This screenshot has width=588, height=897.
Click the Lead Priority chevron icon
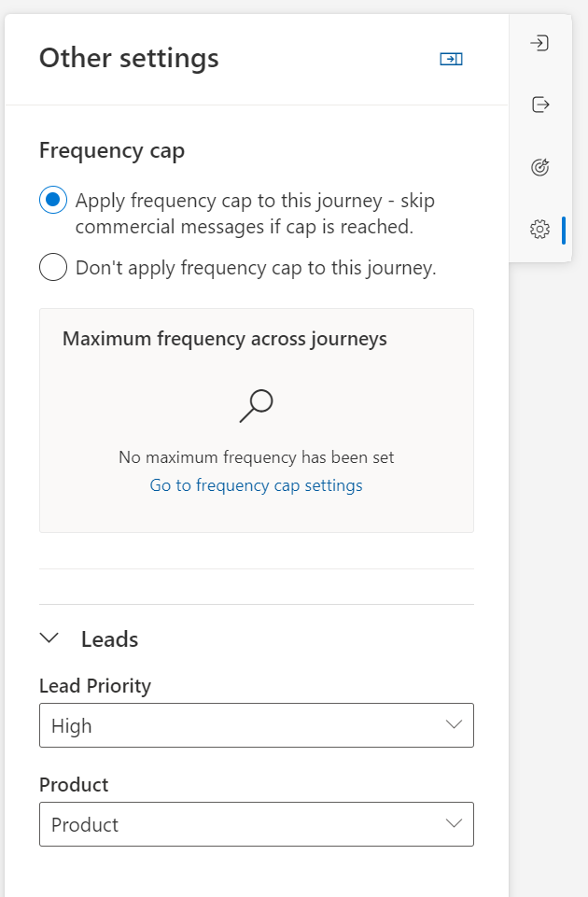pos(455,725)
